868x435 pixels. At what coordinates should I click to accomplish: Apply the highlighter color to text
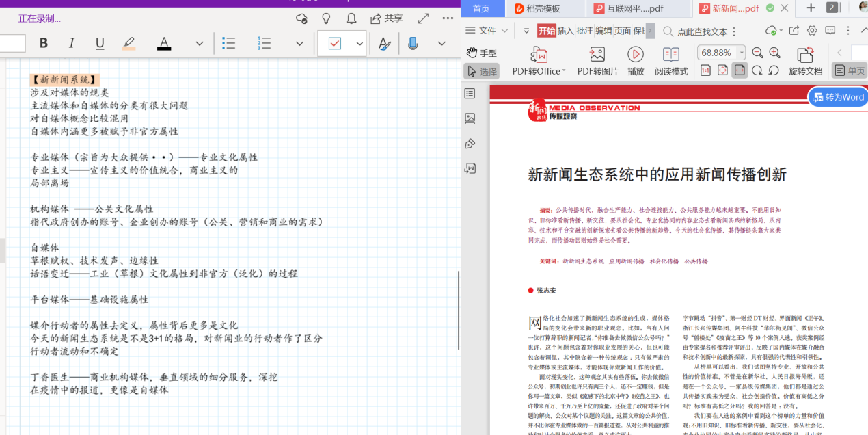point(128,43)
